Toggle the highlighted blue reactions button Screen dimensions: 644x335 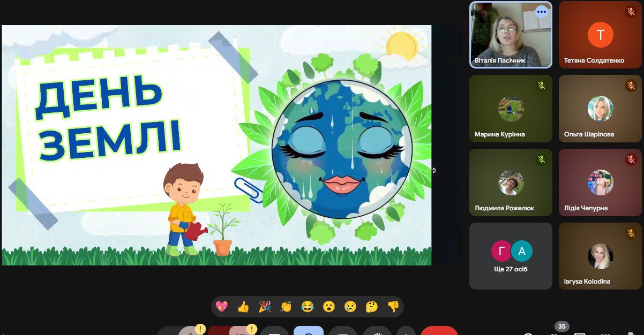tap(309, 330)
